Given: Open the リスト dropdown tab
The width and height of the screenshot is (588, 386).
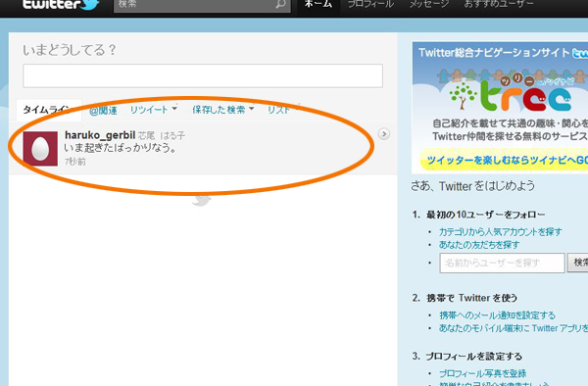Looking at the screenshot, I should [283, 110].
